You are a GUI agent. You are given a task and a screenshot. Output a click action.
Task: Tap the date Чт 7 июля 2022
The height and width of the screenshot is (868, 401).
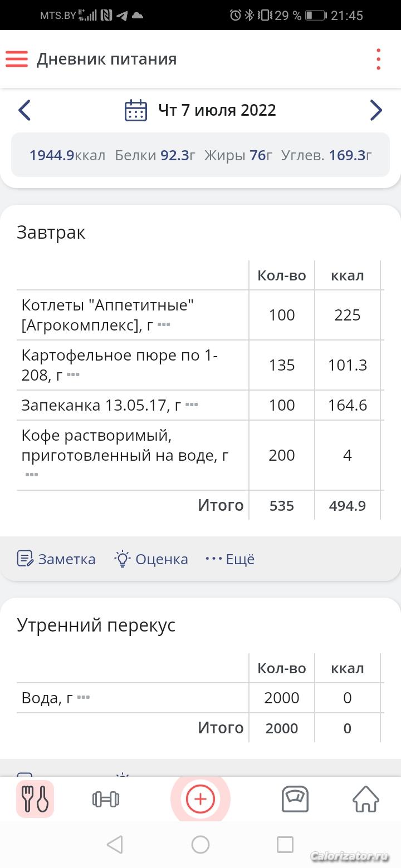click(217, 110)
